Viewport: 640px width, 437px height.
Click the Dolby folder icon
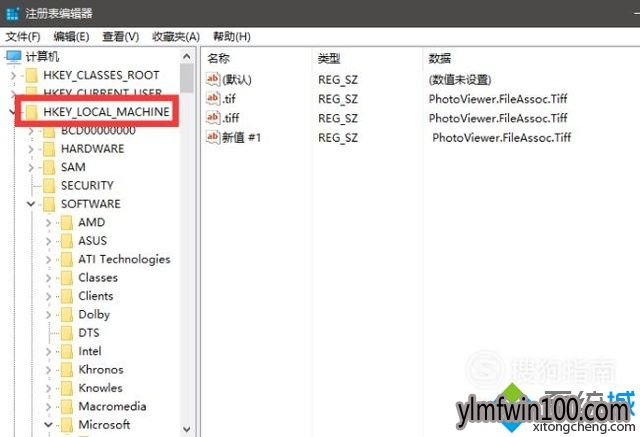67,315
